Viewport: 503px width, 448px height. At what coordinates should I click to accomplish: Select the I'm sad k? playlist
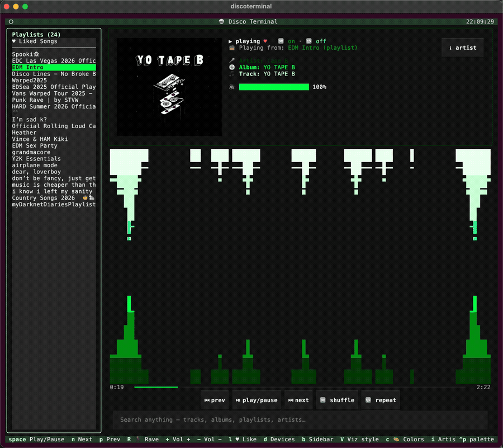point(54,119)
